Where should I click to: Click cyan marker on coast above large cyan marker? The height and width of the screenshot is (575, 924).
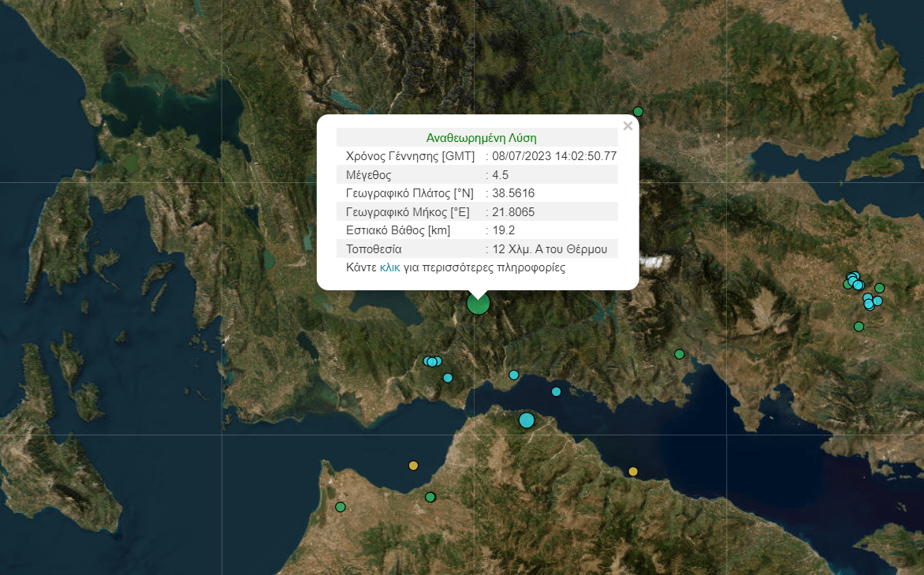pos(514,375)
